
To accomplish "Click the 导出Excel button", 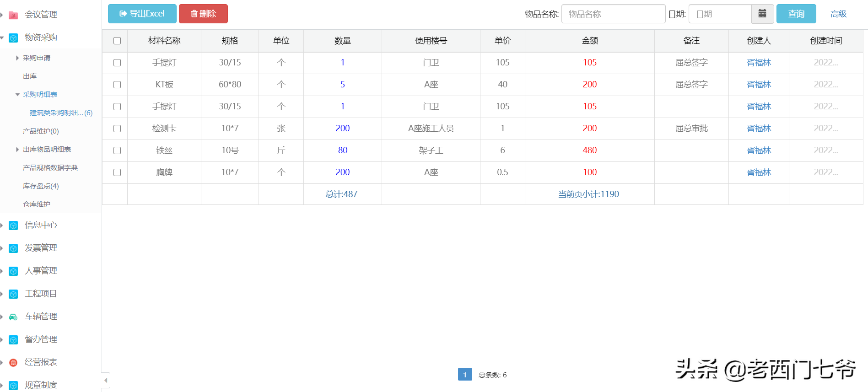I will (x=142, y=14).
